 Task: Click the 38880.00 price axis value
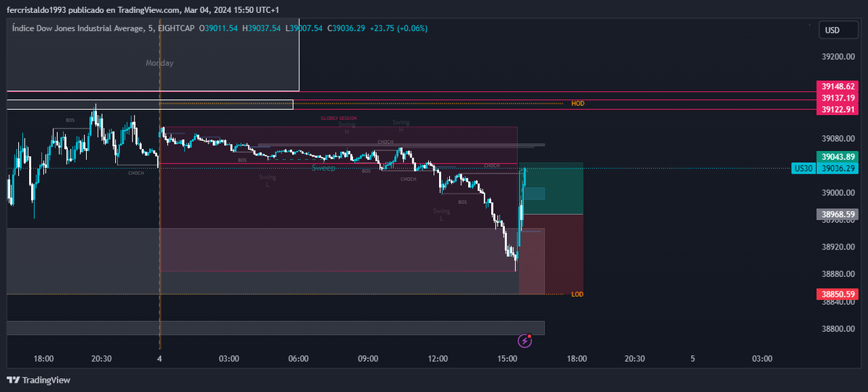pyautogui.click(x=839, y=274)
